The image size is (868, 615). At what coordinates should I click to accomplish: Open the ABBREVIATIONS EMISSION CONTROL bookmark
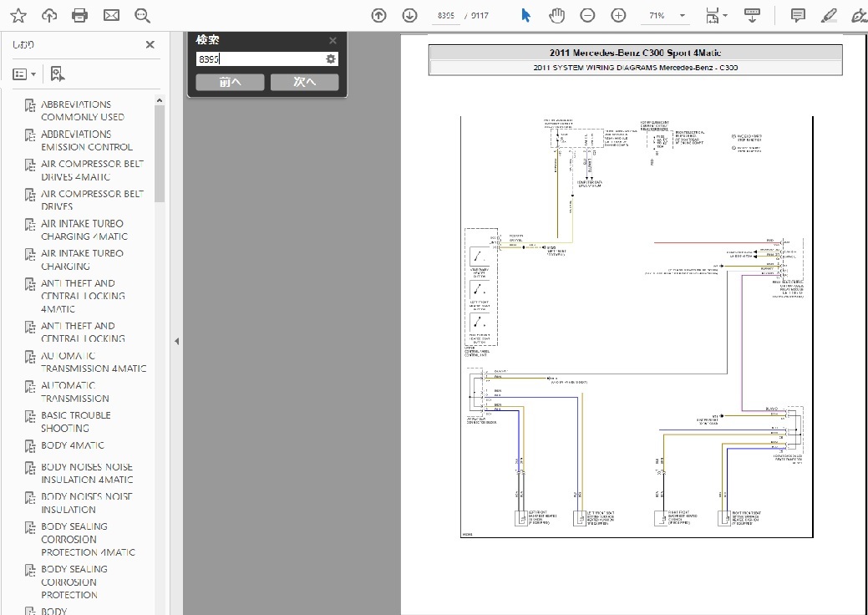click(87, 140)
